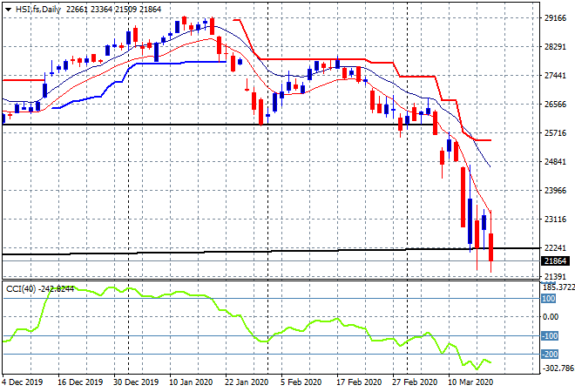Select the 22 Jan 2020 date label

point(247,382)
